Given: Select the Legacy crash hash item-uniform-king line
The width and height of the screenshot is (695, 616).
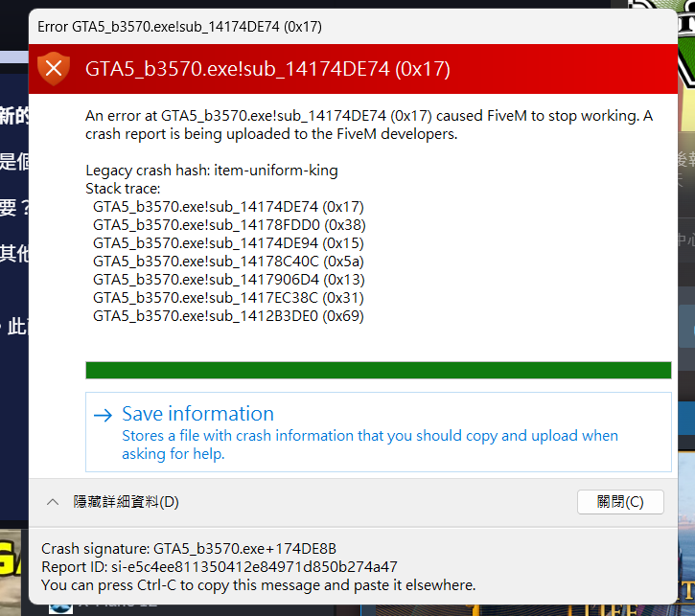Looking at the screenshot, I should click(212, 171).
